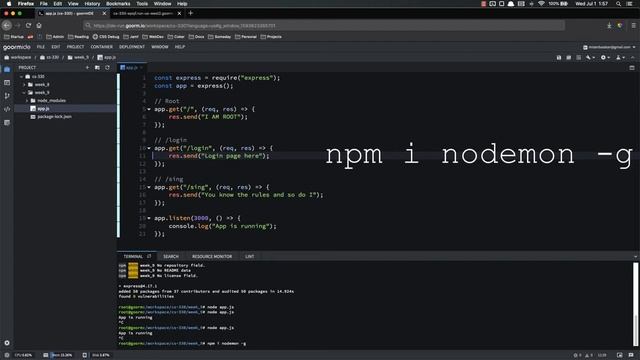Image resolution: width=640 pixels, height=360 pixels.
Task: Refresh the Project tree
Action: point(107,67)
